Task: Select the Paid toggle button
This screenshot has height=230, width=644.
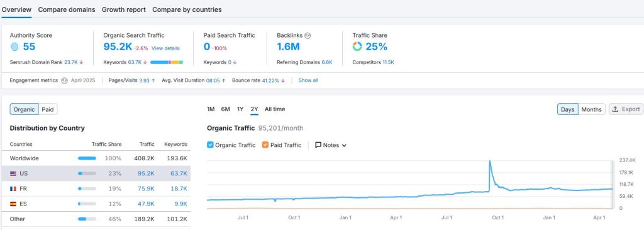Action: coord(48,109)
